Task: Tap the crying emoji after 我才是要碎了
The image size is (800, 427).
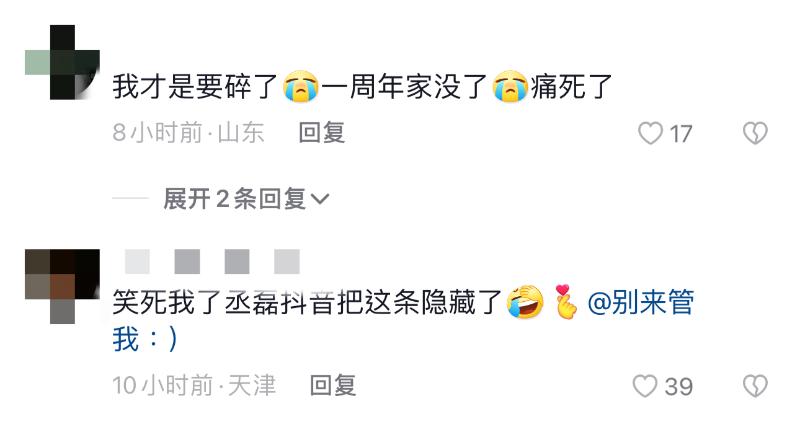Action: coord(301,86)
